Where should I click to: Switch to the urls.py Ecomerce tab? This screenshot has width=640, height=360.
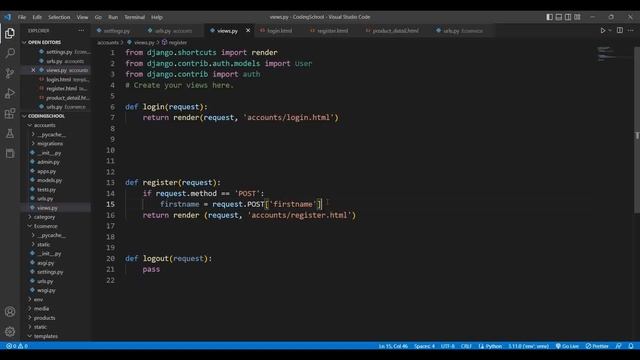pyautogui.click(x=463, y=31)
